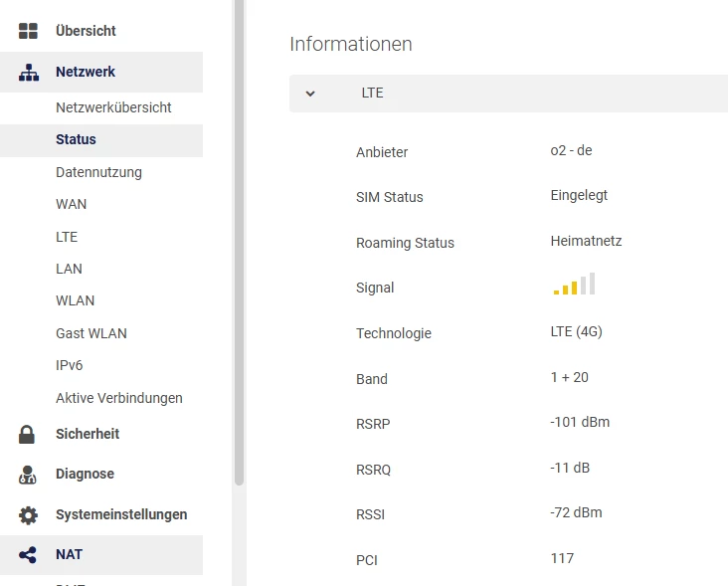Select LTE in the sidebar
The width and height of the screenshot is (728, 586).
click(67, 237)
